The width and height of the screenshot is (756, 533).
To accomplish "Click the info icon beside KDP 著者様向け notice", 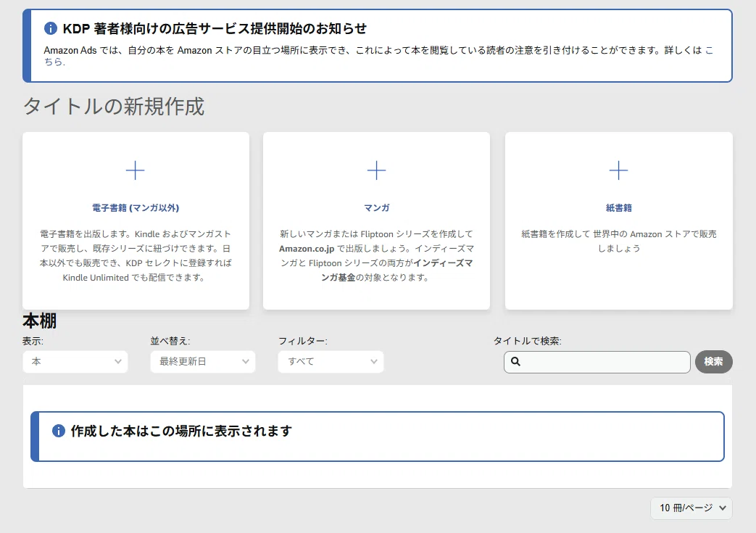I will click(x=51, y=28).
